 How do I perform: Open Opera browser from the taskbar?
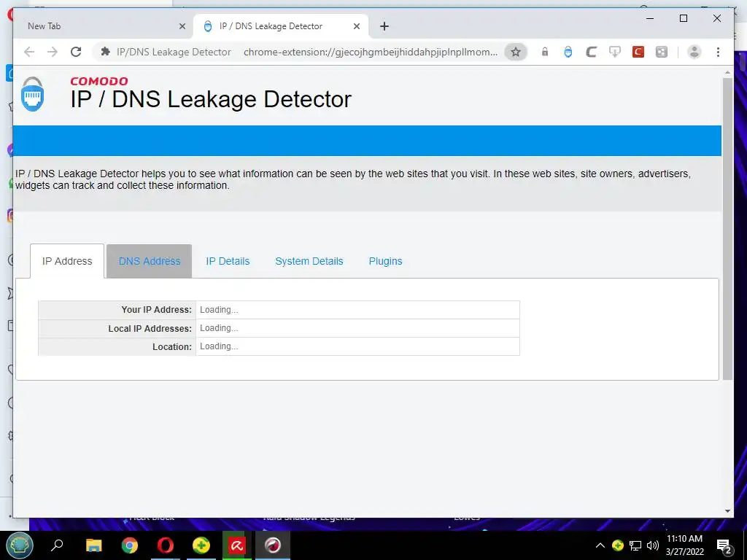166,545
